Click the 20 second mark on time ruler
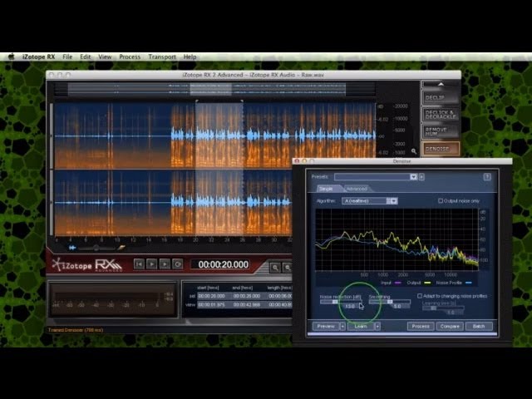 195,240
